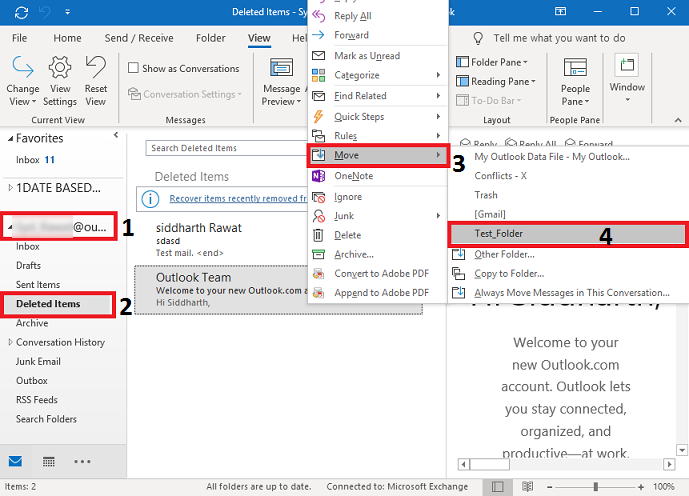Viewport: 689px width, 496px height.
Task: Open View Settings gear icon
Action: click(x=60, y=67)
